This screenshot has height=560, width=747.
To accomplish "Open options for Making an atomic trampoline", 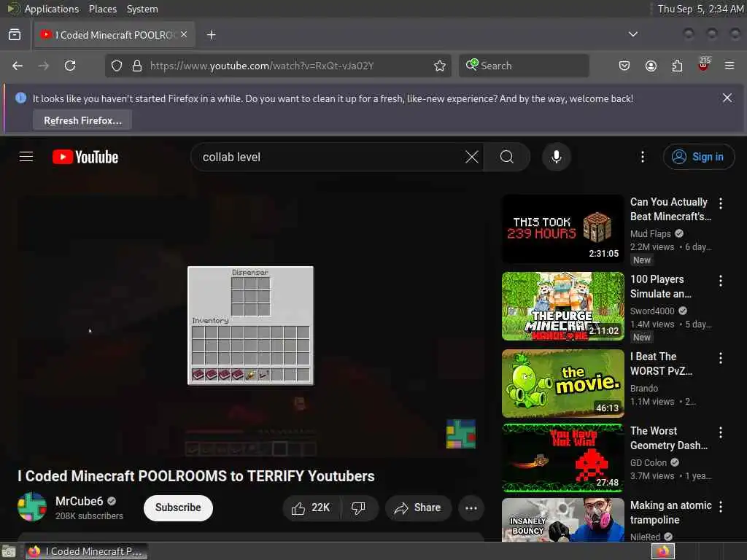I will tap(721, 507).
